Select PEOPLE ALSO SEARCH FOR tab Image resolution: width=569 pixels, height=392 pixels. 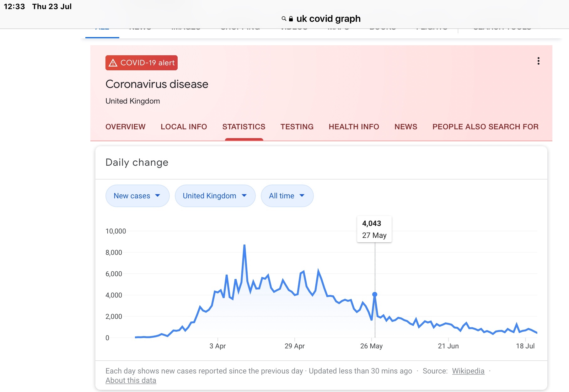485,127
